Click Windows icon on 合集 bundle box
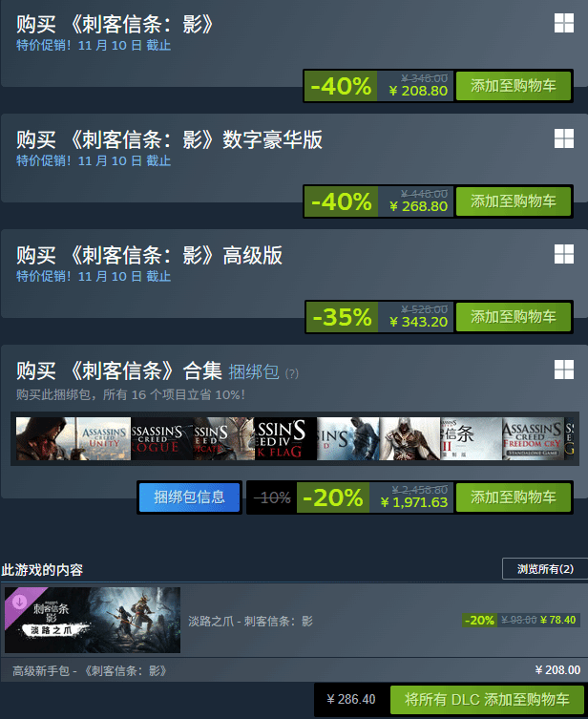Image resolution: width=588 pixels, height=719 pixels. click(564, 370)
